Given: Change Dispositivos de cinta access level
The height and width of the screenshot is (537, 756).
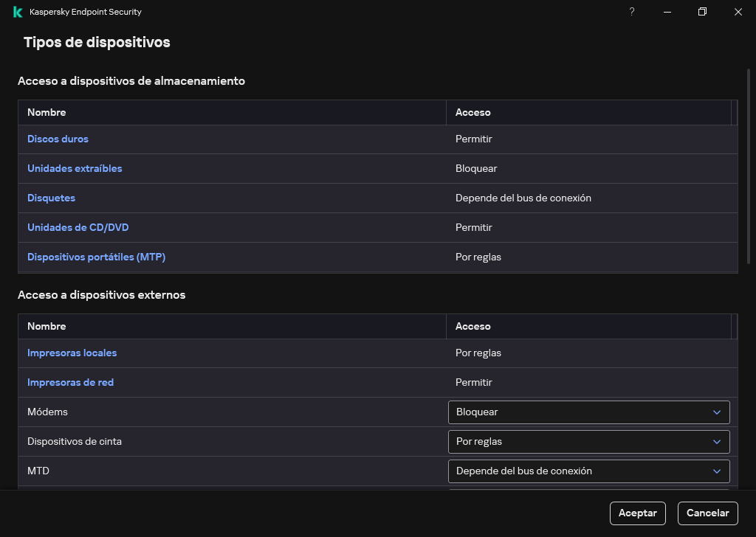Looking at the screenshot, I should pyautogui.click(x=588, y=441).
